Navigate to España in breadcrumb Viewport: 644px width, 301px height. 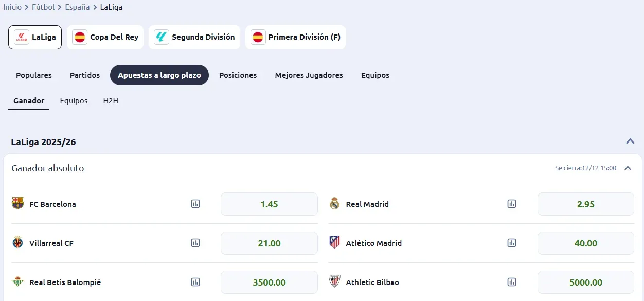77,7
